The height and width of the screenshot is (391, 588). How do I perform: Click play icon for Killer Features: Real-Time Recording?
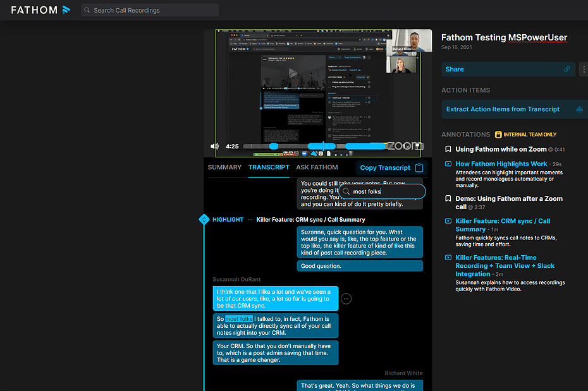point(448,258)
